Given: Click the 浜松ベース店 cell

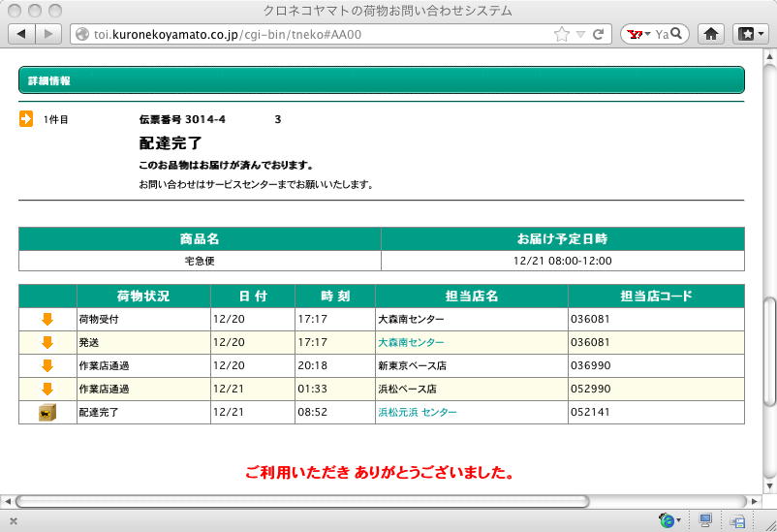Looking at the screenshot, I should [x=471, y=389].
